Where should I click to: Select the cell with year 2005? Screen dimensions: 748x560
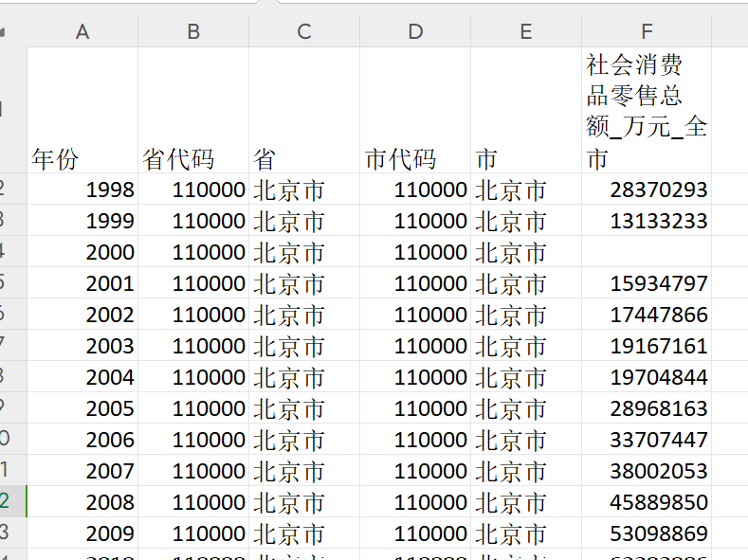coord(82,408)
